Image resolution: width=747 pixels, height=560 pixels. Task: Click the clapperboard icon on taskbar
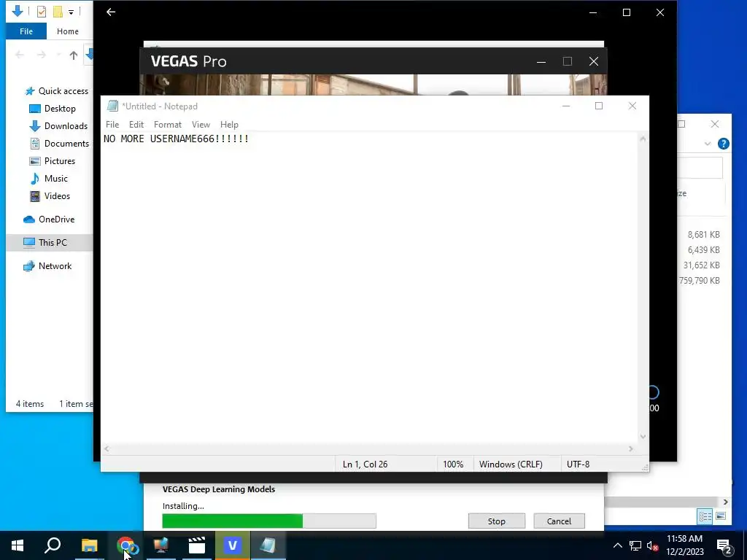tap(197, 545)
